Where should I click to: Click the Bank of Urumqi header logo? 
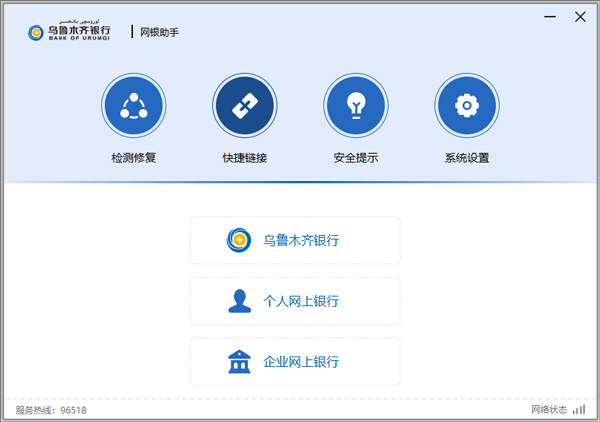click(69, 31)
